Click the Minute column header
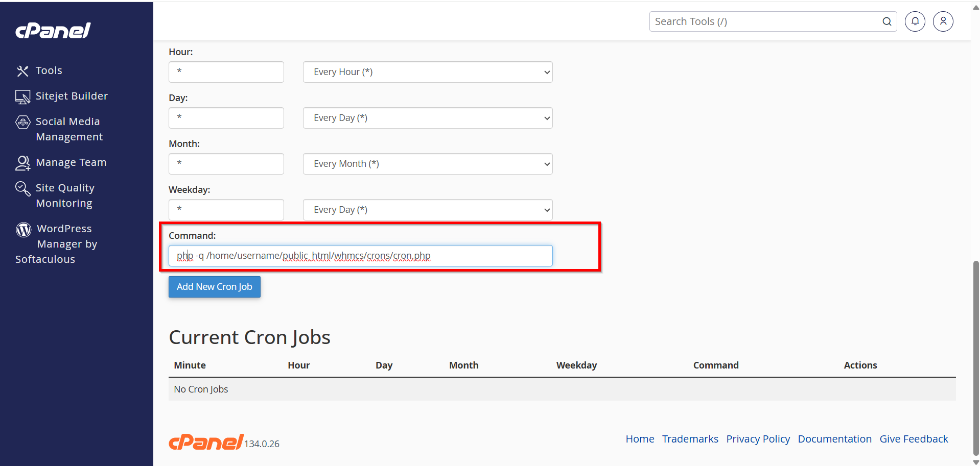This screenshot has width=980, height=466. pos(190,365)
